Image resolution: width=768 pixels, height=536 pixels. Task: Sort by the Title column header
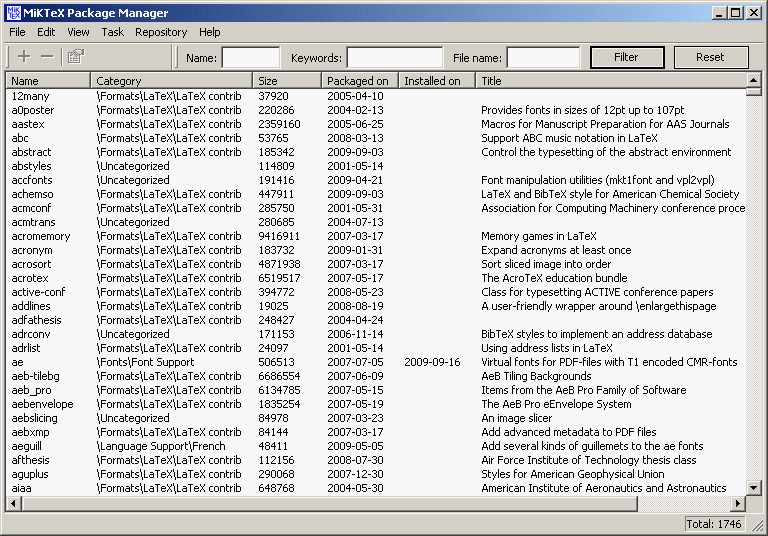tap(611, 81)
